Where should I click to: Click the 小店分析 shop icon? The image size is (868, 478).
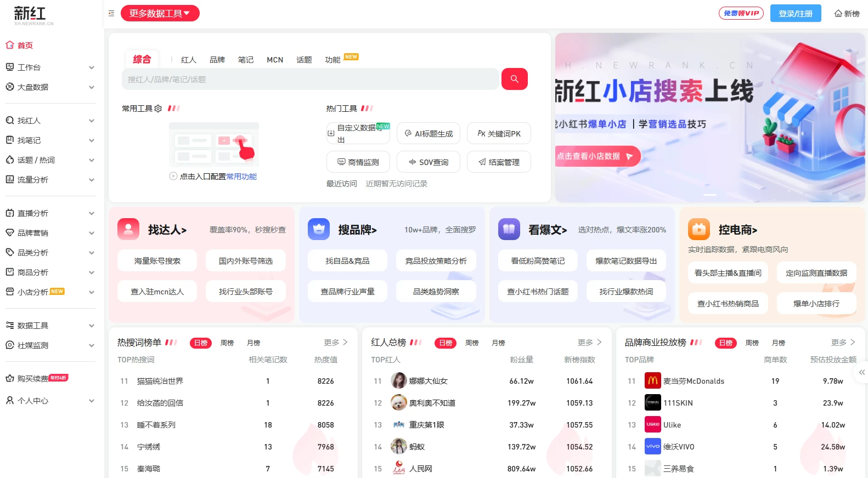pos(9,292)
